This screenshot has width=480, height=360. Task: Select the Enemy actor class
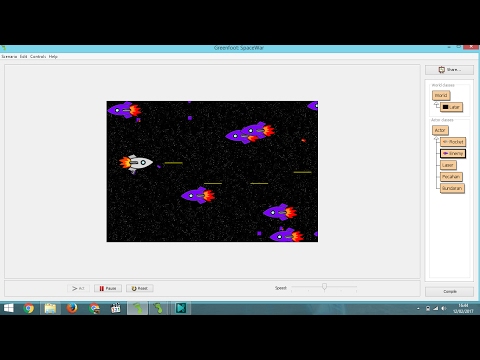click(x=453, y=154)
